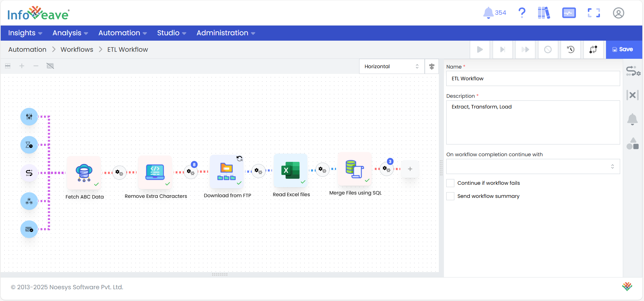Select the Fetch ABC Data node
This screenshot has height=301, width=644.
coord(84,173)
